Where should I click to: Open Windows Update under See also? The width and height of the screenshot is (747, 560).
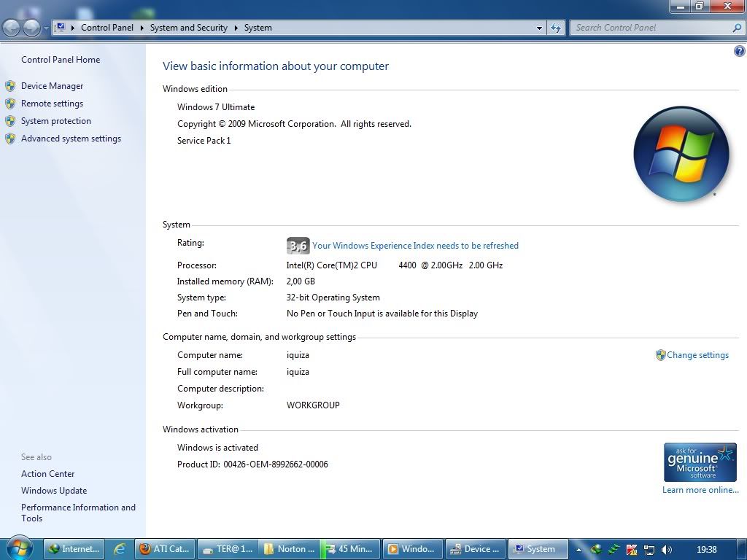click(54, 491)
